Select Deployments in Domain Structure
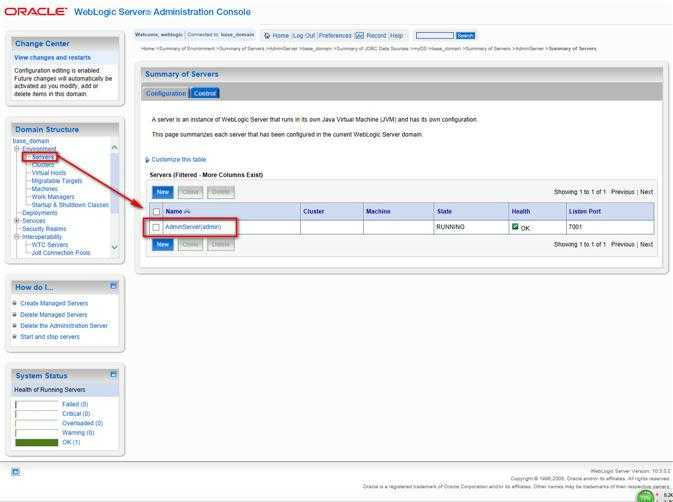 (39, 213)
